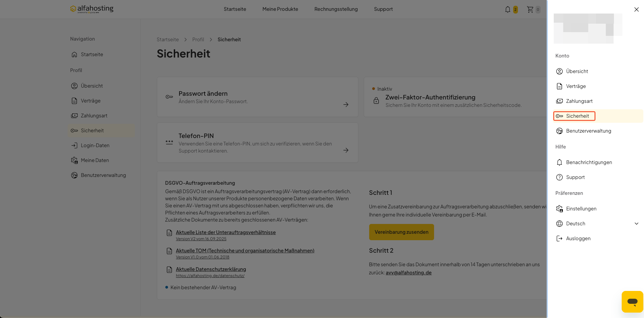Click the Übersicht user icon in right panel
Screen dimensions: 644x318
tap(559, 71)
